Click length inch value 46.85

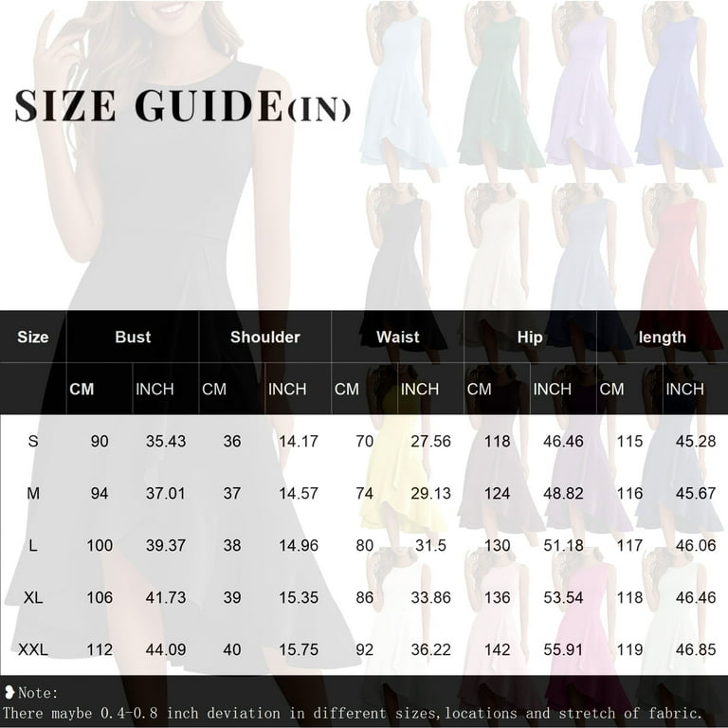[696, 649]
